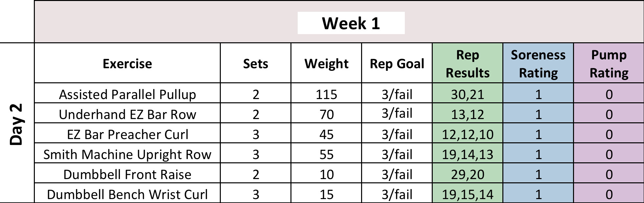Select the weight cell showing 70

point(326,114)
